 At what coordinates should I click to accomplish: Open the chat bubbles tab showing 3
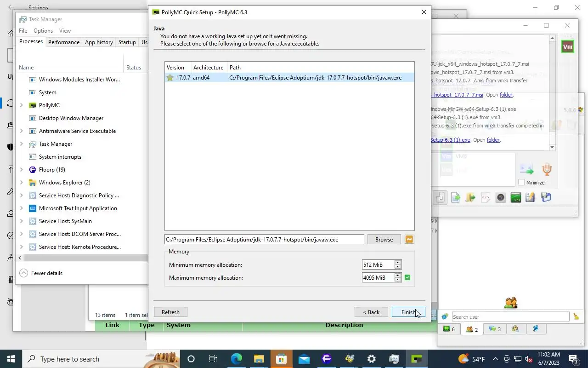[495, 329]
